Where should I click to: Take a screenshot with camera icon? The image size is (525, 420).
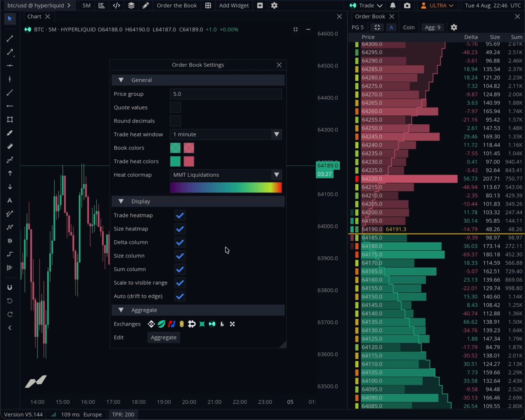(x=407, y=6)
